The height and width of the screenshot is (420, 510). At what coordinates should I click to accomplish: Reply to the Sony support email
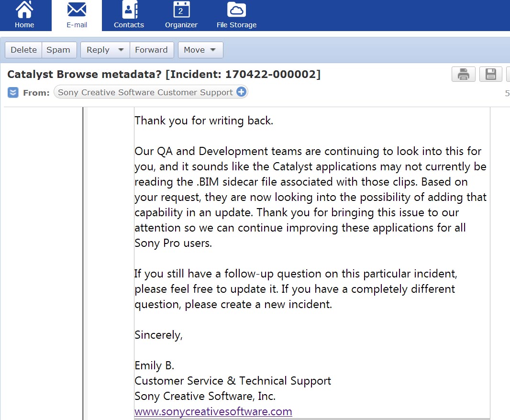(x=98, y=50)
